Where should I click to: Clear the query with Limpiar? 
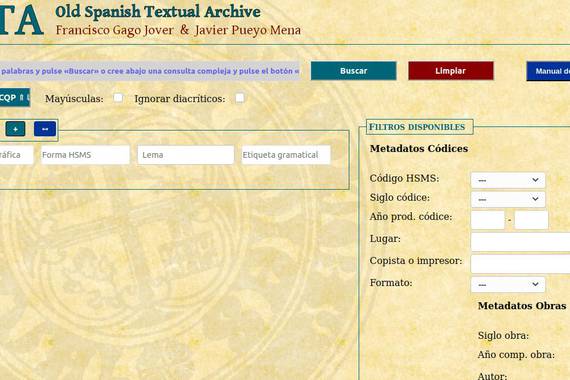(x=451, y=71)
